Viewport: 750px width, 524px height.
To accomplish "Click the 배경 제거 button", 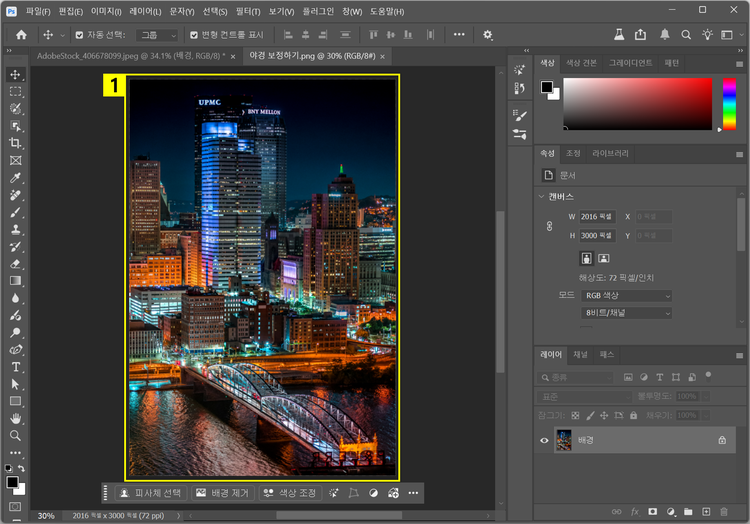I will pyautogui.click(x=222, y=493).
